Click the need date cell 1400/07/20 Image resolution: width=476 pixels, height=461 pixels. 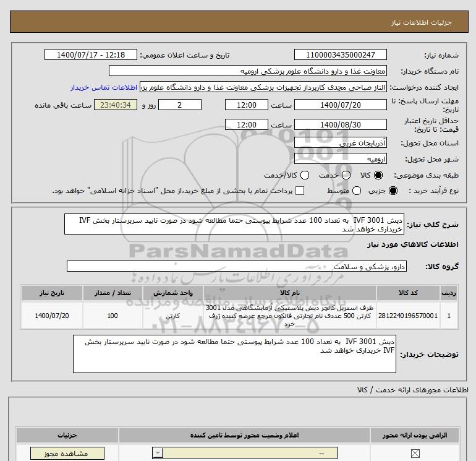click(51, 316)
